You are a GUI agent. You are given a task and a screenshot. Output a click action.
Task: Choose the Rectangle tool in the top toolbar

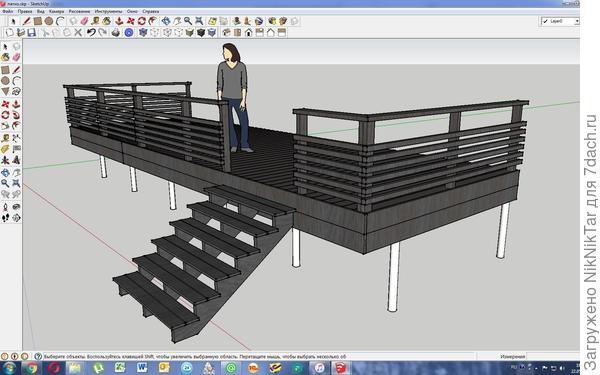[x=38, y=21]
